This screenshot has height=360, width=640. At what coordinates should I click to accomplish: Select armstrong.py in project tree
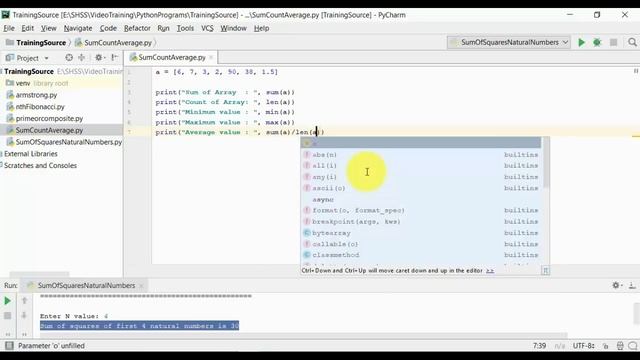(x=36, y=95)
